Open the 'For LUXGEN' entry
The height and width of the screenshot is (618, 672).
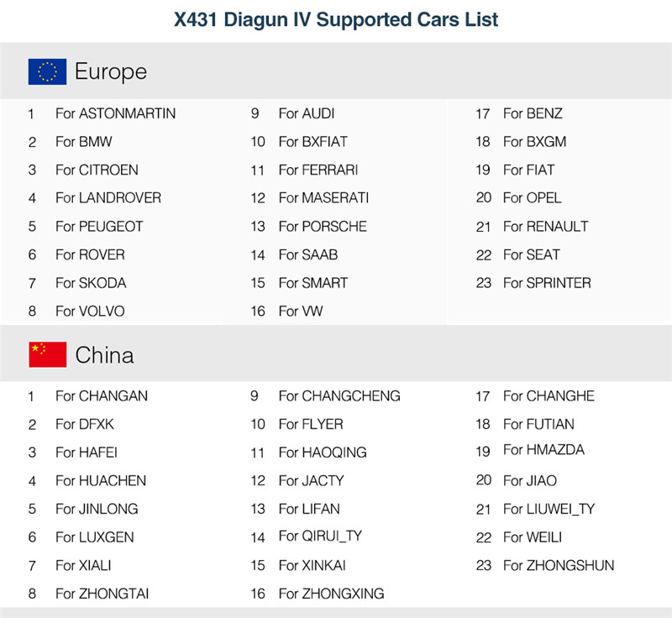[x=94, y=537]
